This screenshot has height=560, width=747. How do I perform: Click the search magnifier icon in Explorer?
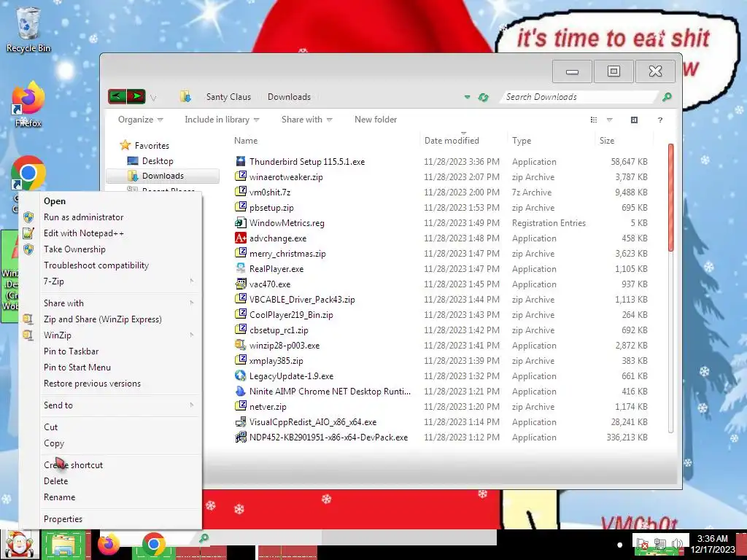click(x=667, y=97)
